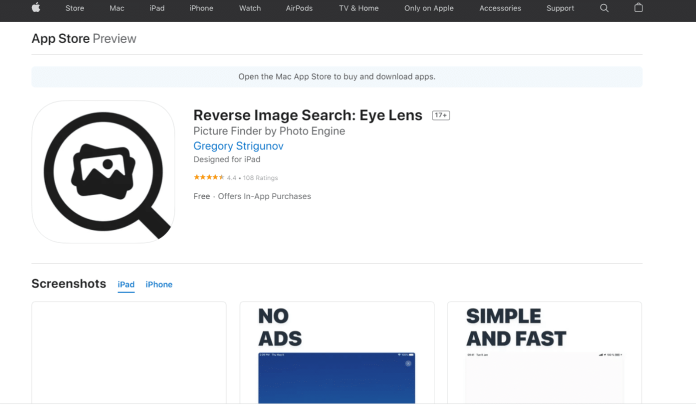Image resolution: width=696 pixels, height=405 pixels.
Task: Open the Accessories navigation item
Action: [500, 8]
